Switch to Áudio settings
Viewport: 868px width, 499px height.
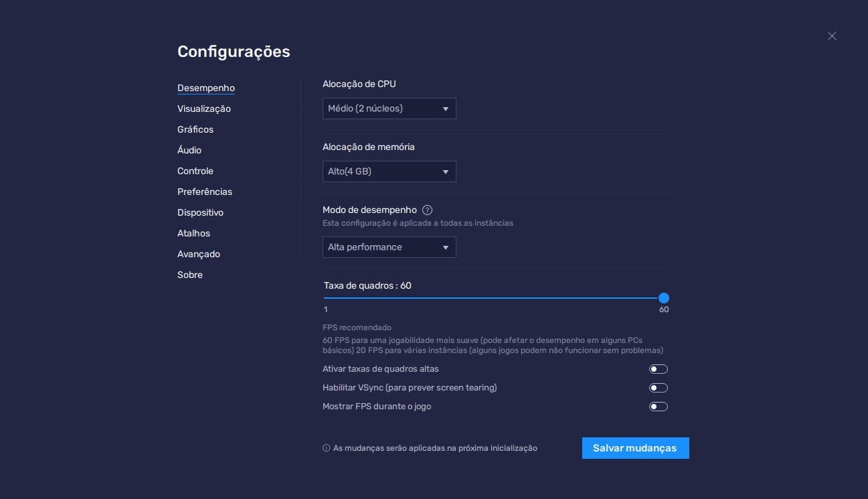[189, 150]
